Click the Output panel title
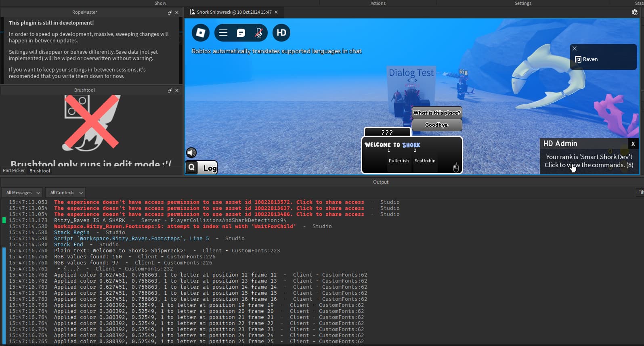The width and height of the screenshot is (644, 346). (x=381, y=182)
